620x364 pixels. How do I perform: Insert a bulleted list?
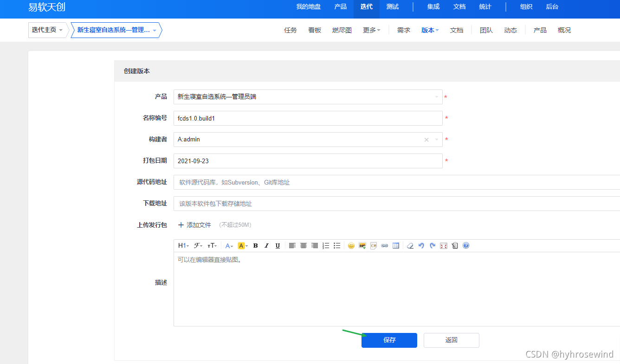[337, 246]
